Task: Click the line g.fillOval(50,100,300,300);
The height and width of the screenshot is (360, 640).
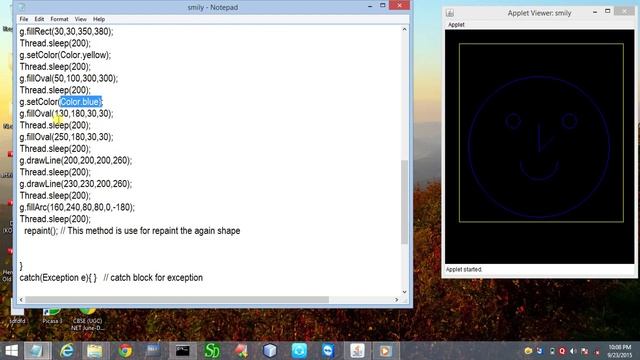Action: pyautogui.click(x=69, y=78)
